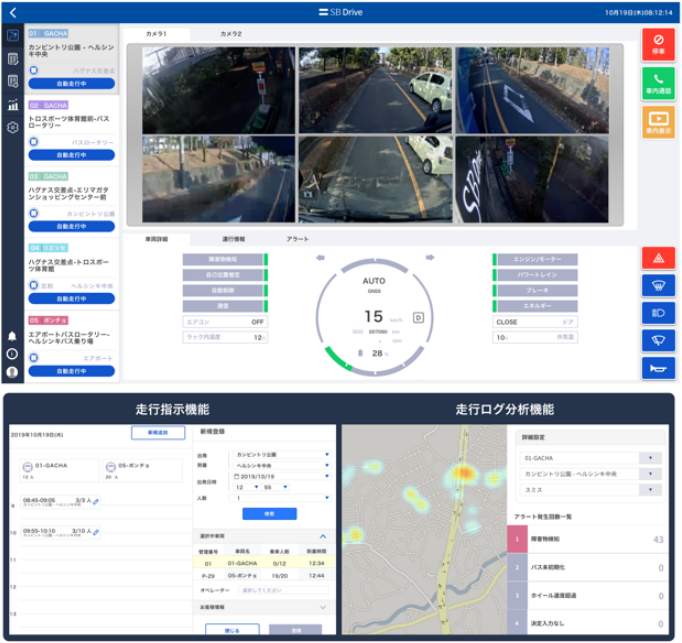Image resolution: width=682 pixels, height=643 pixels.
Task: Open the statistics chart icon in sidebar
Action: 13,105
